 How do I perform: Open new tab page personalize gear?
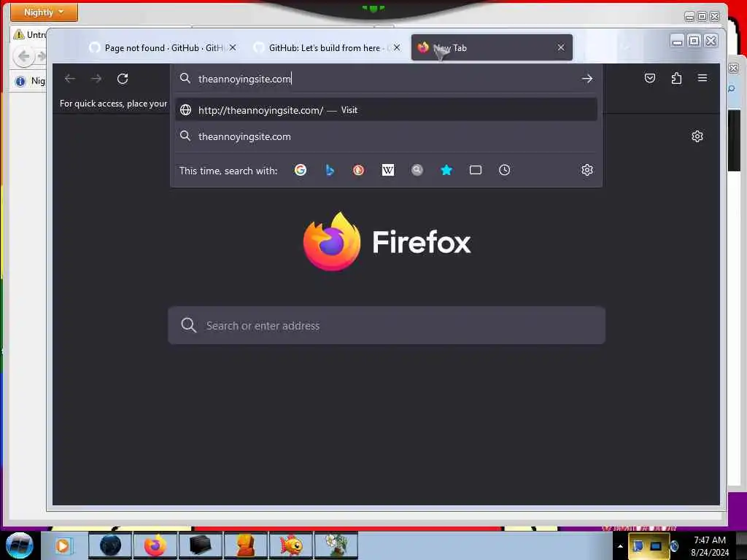pos(697,136)
